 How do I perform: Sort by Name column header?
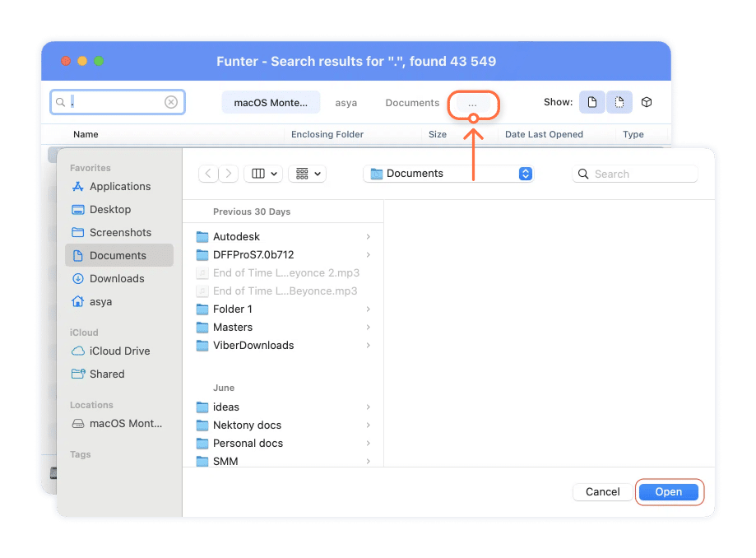click(x=86, y=134)
